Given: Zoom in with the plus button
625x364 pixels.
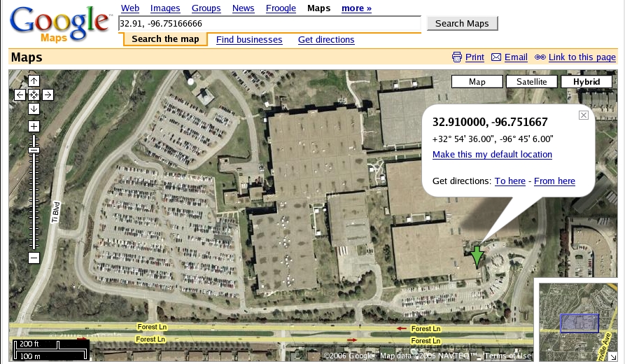Looking at the screenshot, I should pyautogui.click(x=34, y=127).
